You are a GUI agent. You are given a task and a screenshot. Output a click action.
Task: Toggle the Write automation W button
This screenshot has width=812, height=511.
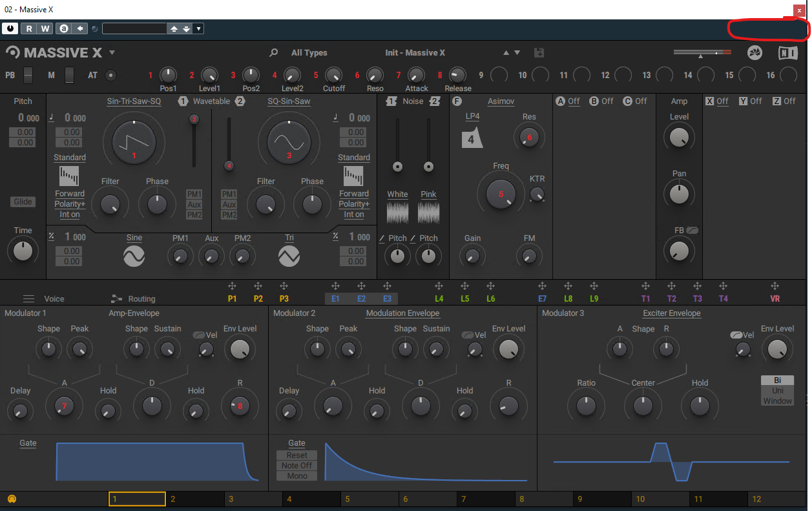tap(45, 28)
